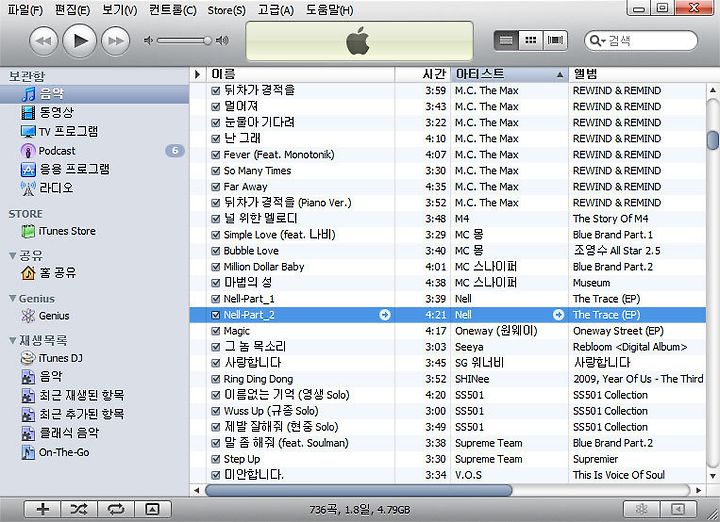Open the search magnifier dropdown

point(597,41)
